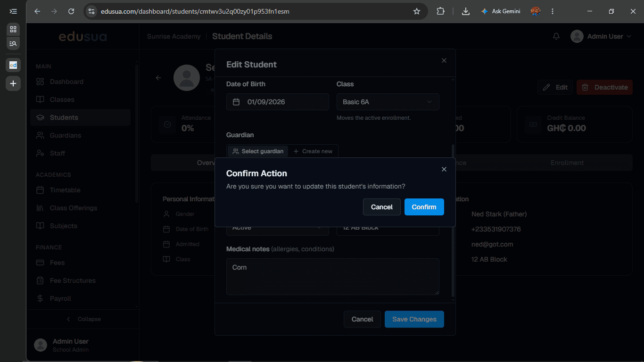Viewport: 644px width, 362px height.
Task: Click the Dashboard grid icon
Action: pyautogui.click(x=40, y=82)
